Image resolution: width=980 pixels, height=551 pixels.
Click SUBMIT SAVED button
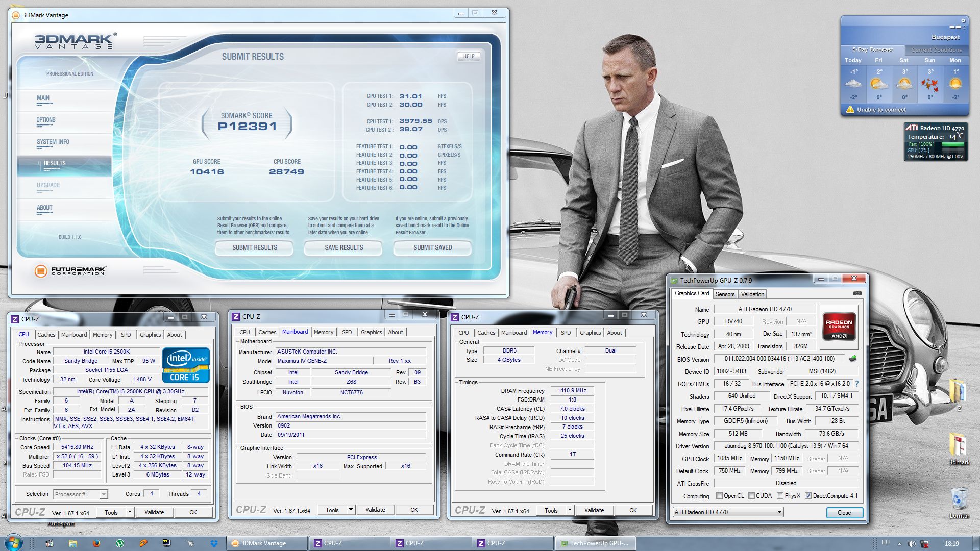[x=432, y=248]
